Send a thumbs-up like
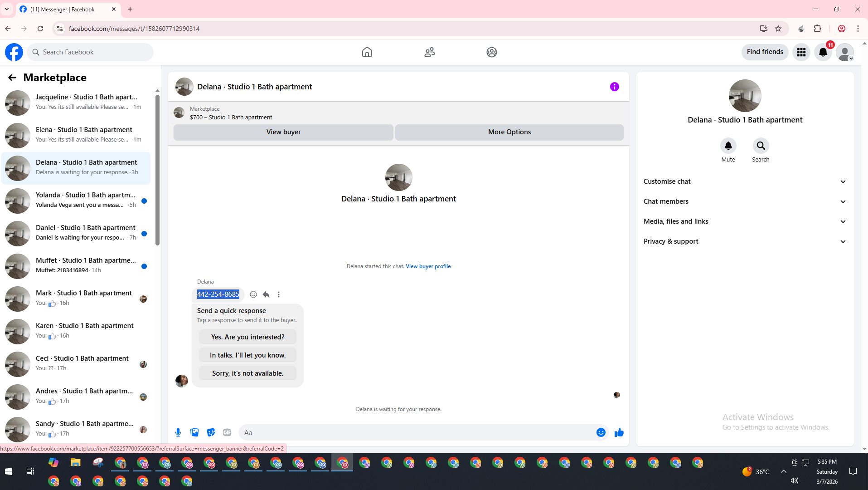Viewport: 868px width, 490px height. (x=619, y=433)
